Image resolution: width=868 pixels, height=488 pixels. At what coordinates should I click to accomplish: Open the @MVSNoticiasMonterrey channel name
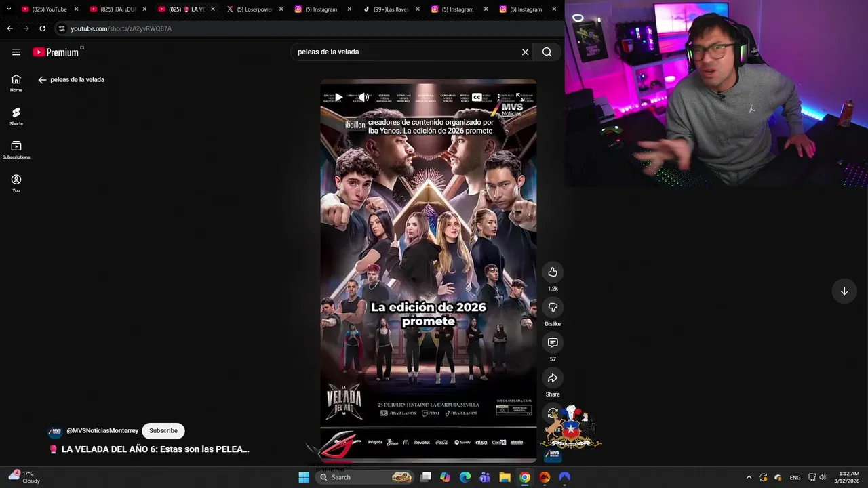point(102,430)
